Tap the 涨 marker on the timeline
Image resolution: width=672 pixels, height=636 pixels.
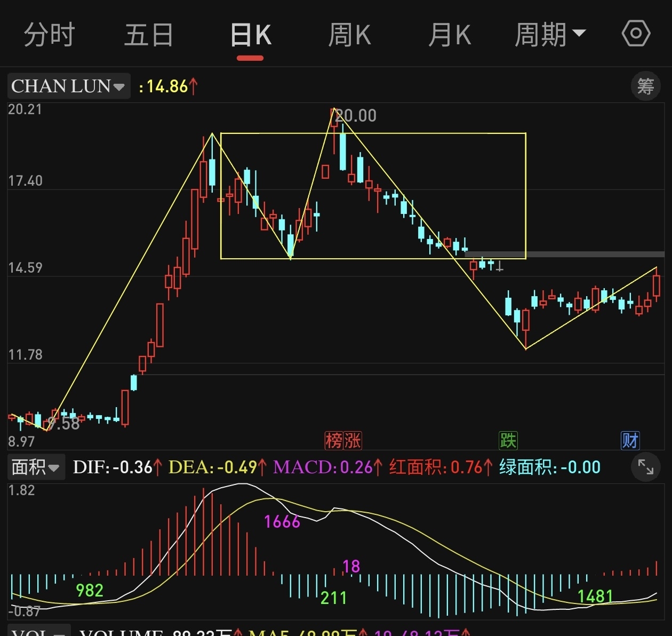coord(353,441)
